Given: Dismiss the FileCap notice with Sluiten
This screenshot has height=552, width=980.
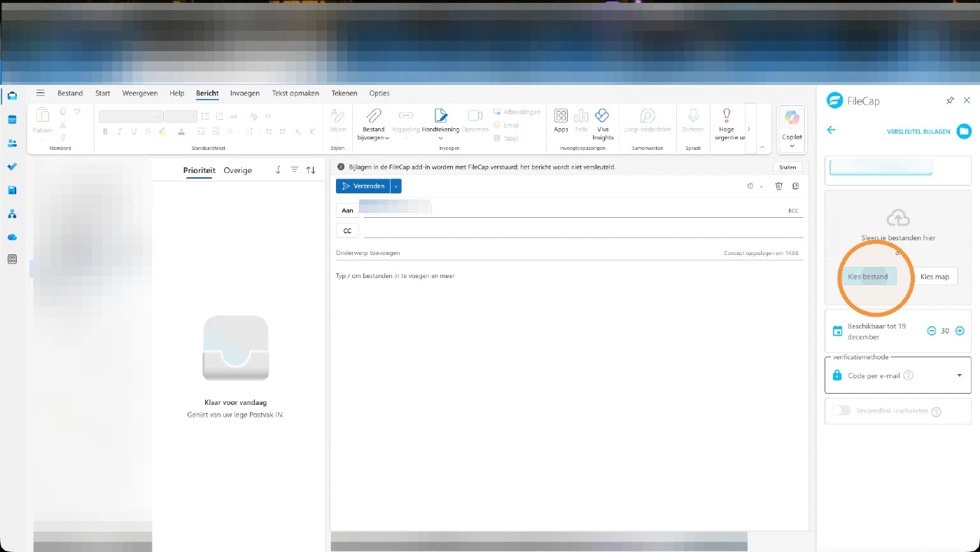Looking at the screenshot, I should click(787, 167).
